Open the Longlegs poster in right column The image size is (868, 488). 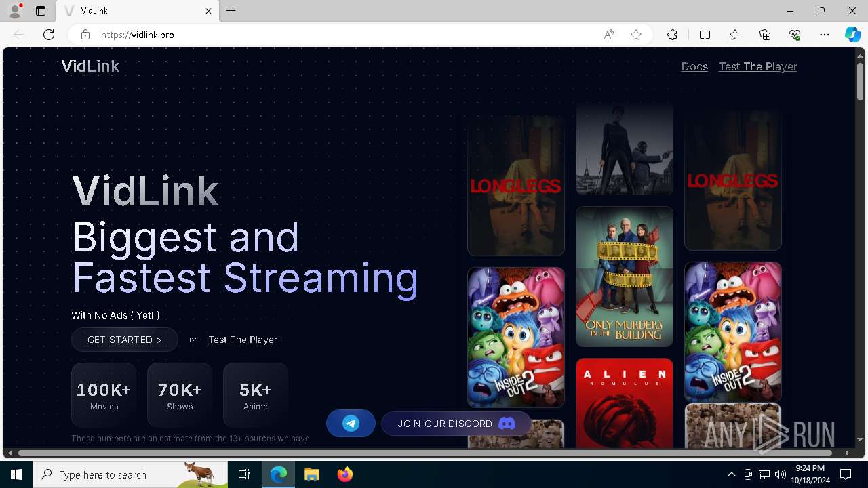coord(733,180)
